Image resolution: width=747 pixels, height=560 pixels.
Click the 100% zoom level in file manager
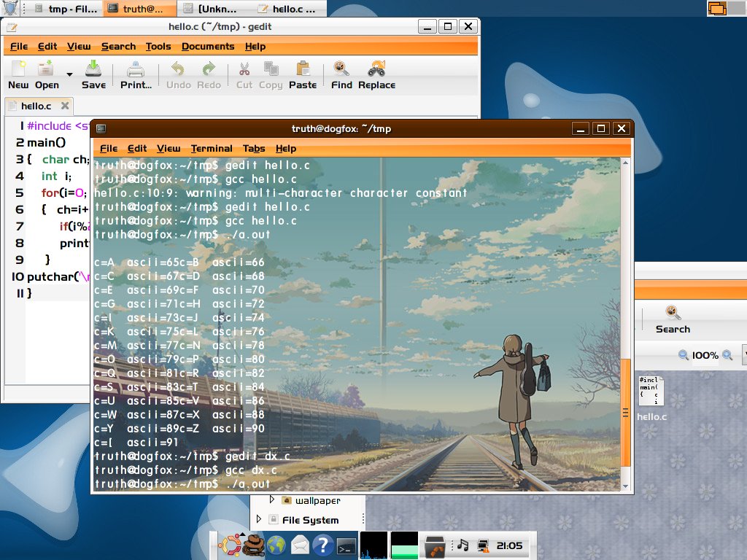tap(705, 355)
